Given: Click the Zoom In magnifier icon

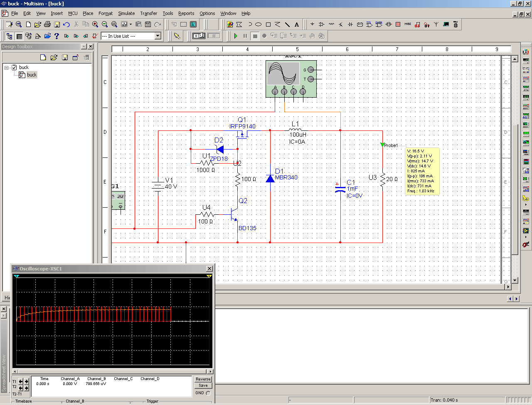Looking at the screenshot, I should [95, 25].
